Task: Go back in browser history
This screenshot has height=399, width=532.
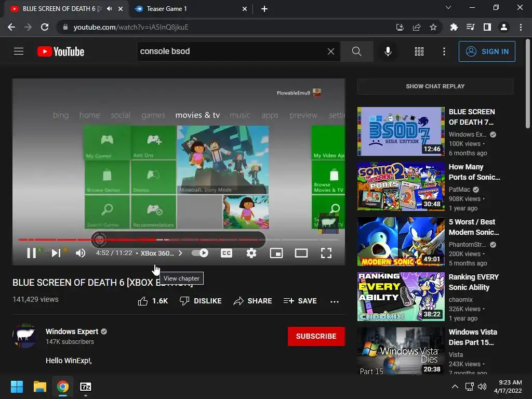Action: [11, 27]
